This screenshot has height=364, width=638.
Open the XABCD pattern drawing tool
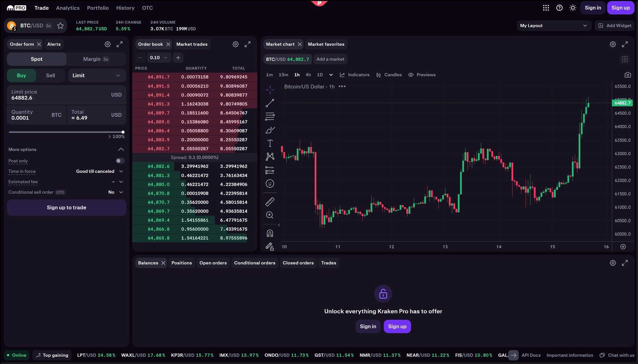coord(269,156)
